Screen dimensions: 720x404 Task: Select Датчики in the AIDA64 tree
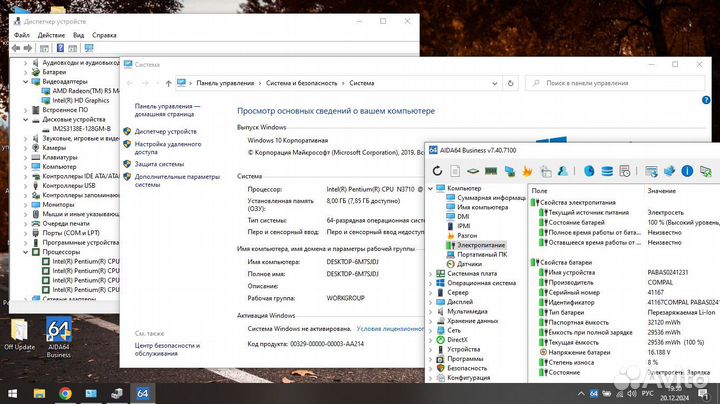point(469,264)
